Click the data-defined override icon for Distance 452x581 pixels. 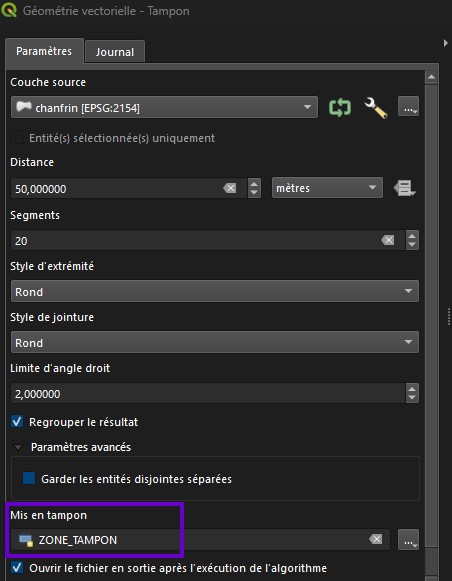405,188
